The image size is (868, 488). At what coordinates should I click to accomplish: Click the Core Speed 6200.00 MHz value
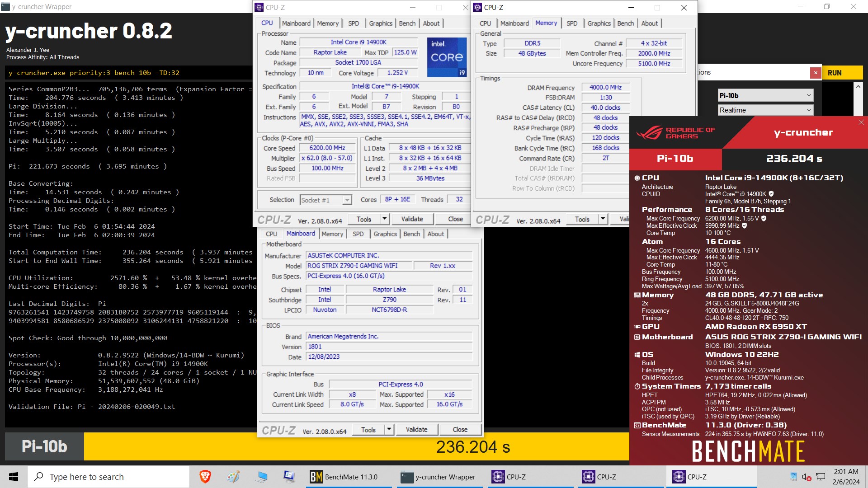click(327, 148)
